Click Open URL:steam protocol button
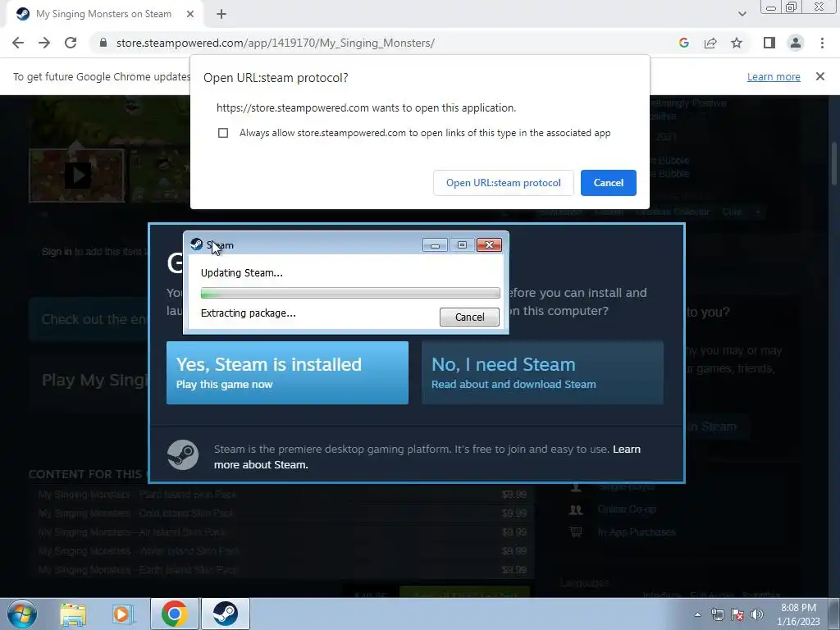This screenshot has width=840, height=630. (x=503, y=183)
